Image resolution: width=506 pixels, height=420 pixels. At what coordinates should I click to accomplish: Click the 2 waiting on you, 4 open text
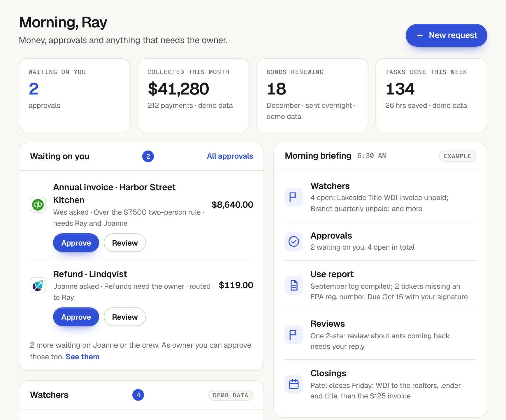click(x=362, y=247)
